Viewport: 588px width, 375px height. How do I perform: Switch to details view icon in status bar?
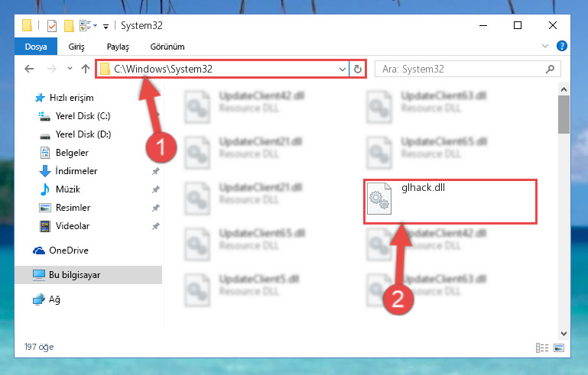pyautogui.click(x=542, y=348)
